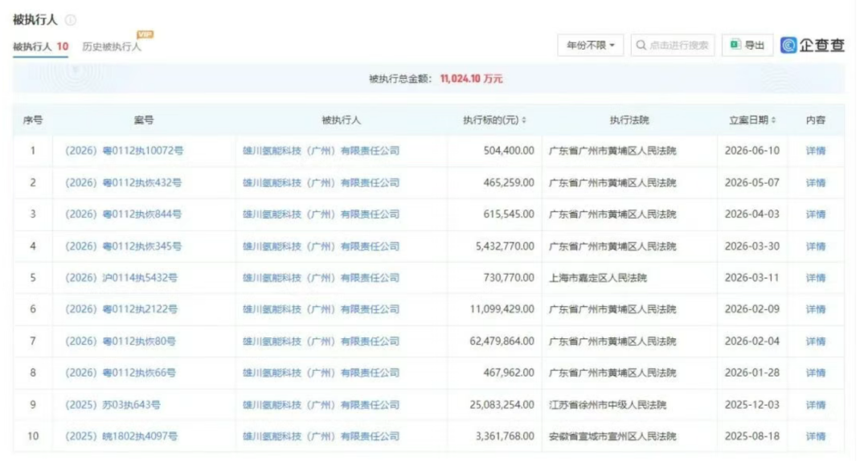Open case (2025)苏03执643号
The image size is (868, 461).
113,405
